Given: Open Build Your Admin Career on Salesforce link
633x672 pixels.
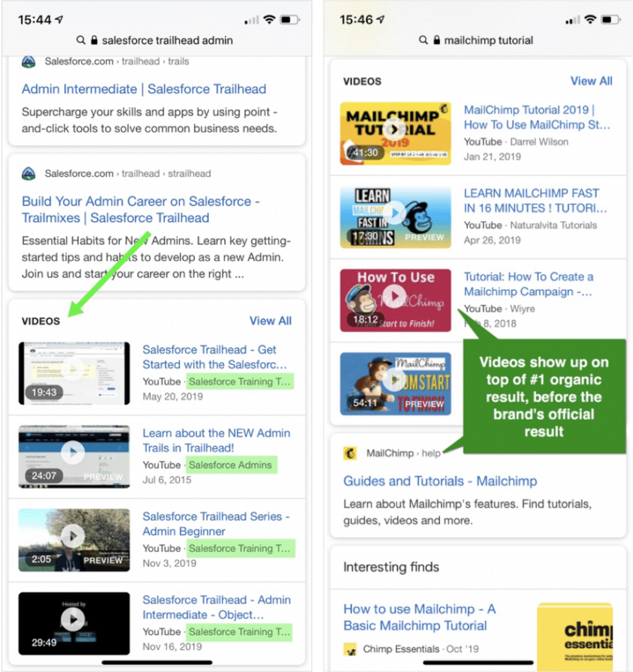Looking at the screenshot, I should [x=141, y=209].
